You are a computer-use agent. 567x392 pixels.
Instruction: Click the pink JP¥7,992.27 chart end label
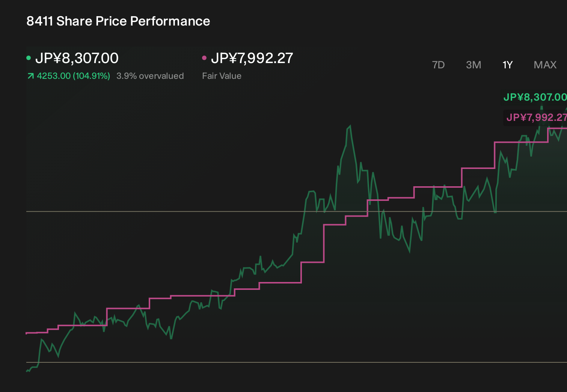point(537,118)
